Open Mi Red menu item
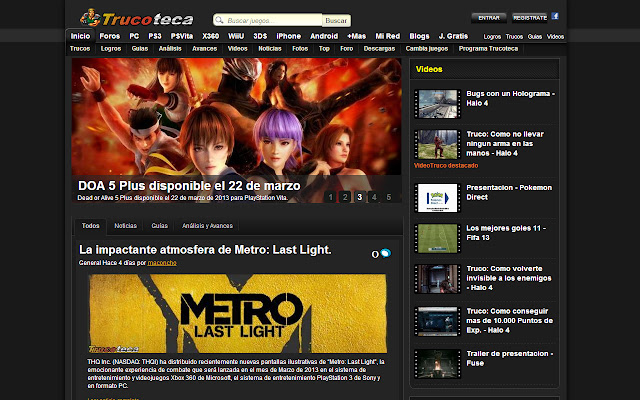 click(x=388, y=36)
